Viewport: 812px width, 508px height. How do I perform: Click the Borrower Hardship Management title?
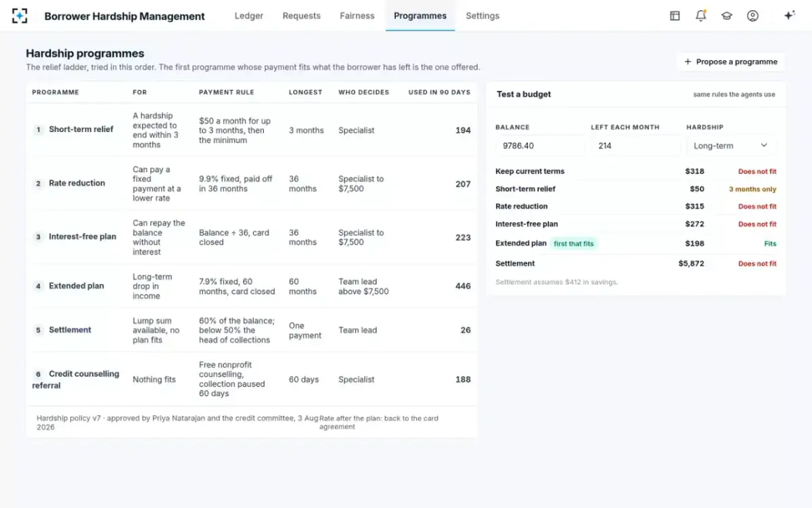[125, 16]
